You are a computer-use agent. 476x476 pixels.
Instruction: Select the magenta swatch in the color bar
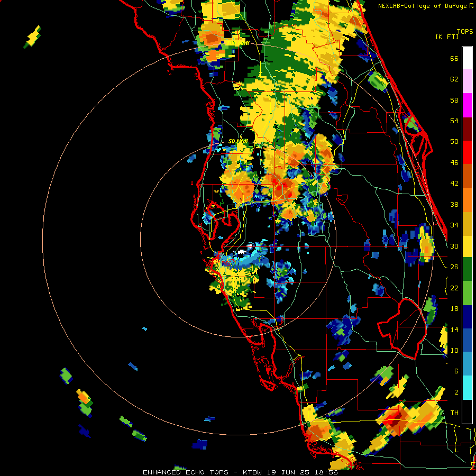coord(467,105)
